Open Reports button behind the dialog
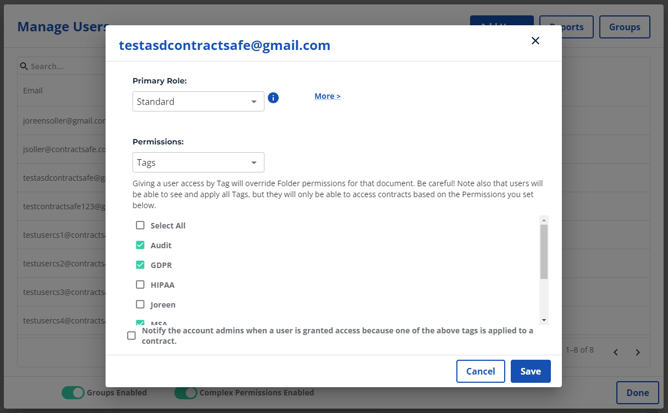Screen dimensions: 668x413 point(577,27)
